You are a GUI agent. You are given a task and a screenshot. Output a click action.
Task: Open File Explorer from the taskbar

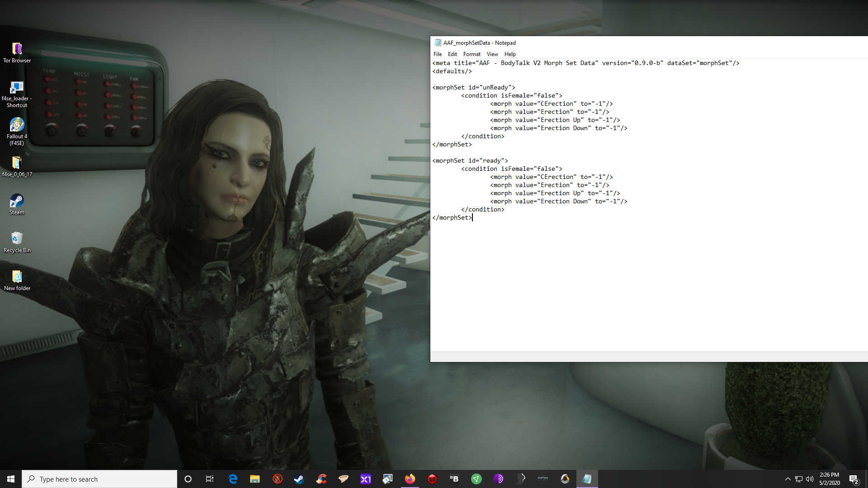[255, 479]
